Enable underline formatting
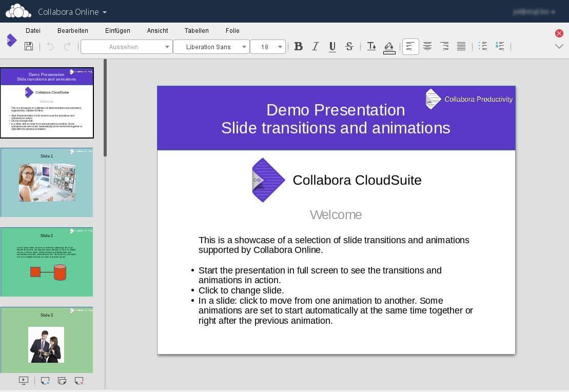 pos(332,47)
